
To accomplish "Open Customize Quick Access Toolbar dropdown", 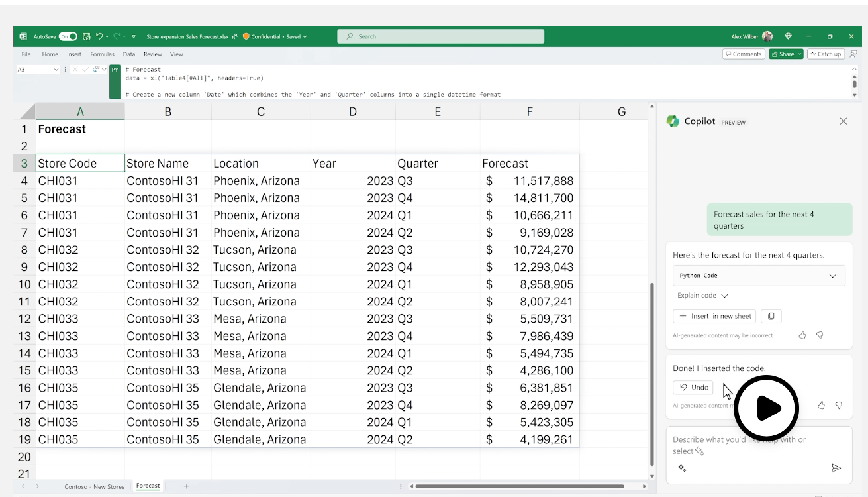I will [x=134, y=36].
